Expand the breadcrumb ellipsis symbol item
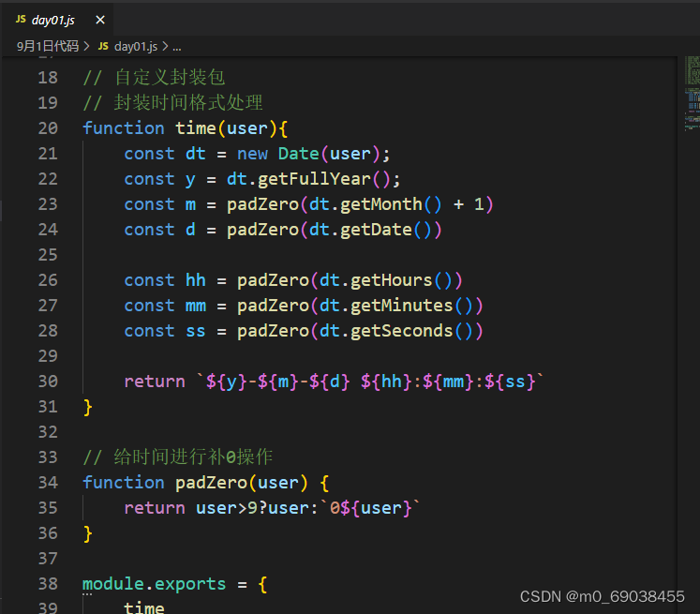 click(x=177, y=45)
